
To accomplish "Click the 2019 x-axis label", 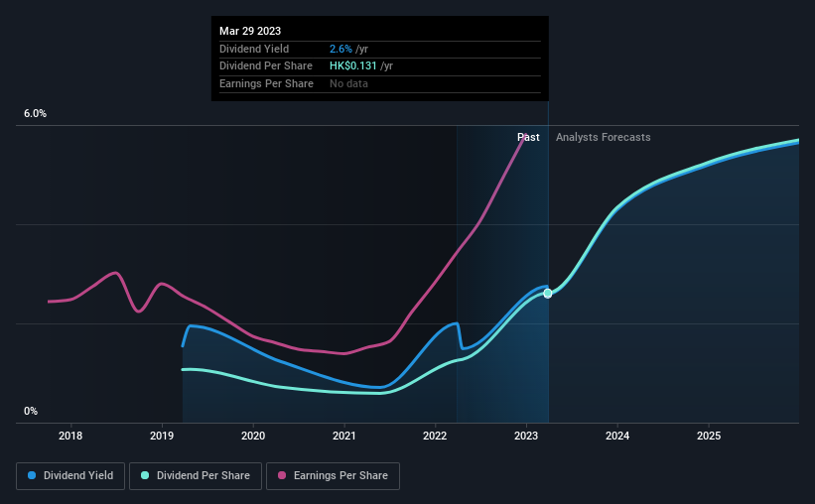I will 162,436.
